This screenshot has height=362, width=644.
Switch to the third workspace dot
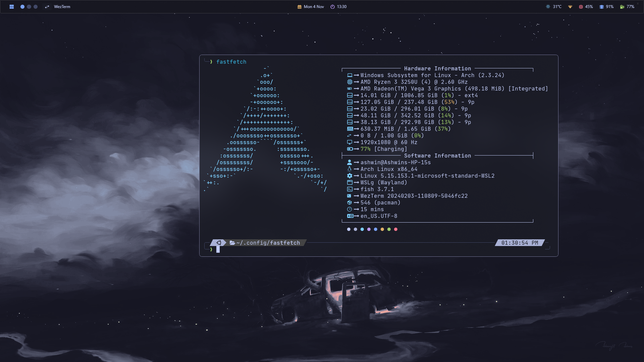pyautogui.click(x=36, y=7)
